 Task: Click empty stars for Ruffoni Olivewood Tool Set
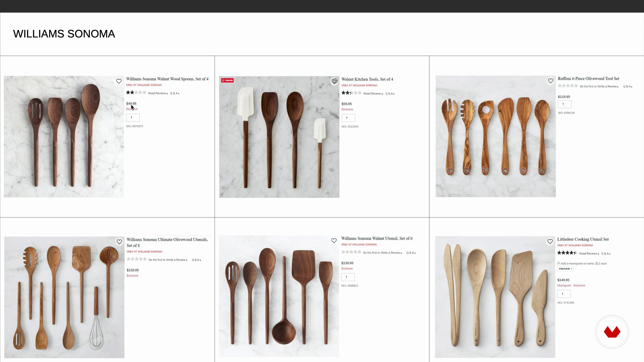tap(568, 86)
